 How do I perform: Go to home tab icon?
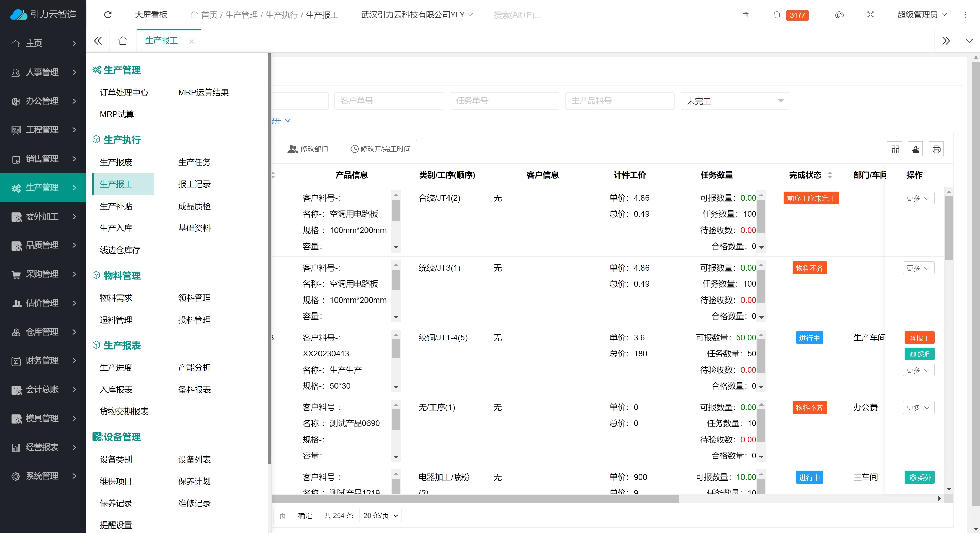(x=122, y=41)
